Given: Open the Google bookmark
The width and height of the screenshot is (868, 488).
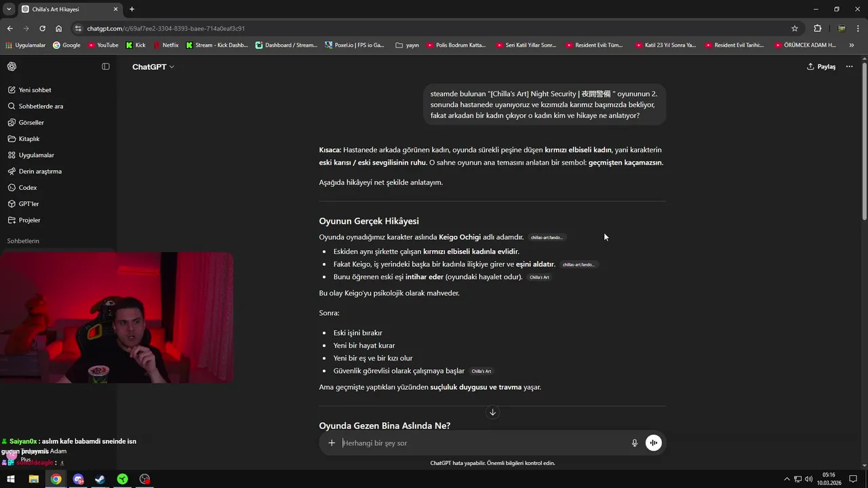Looking at the screenshot, I should click(66, 45).
